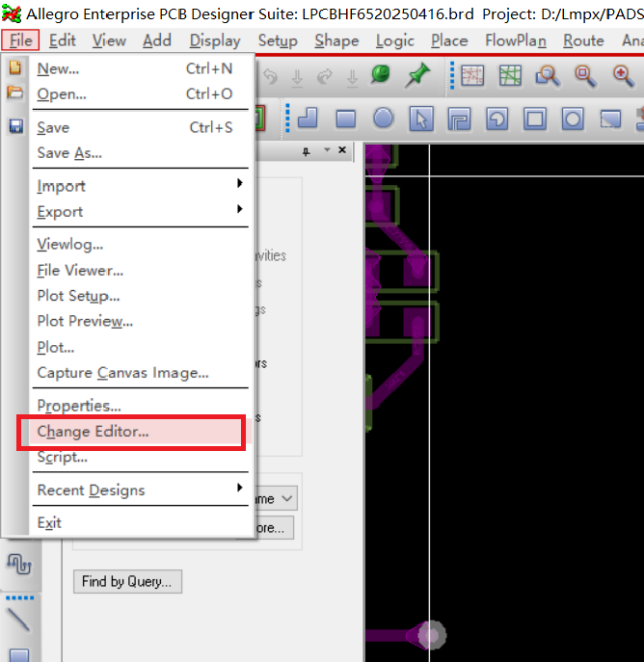Open the panel options dropdown arrow
Viewport: 644px width, 662px height.
pos(327,150)
